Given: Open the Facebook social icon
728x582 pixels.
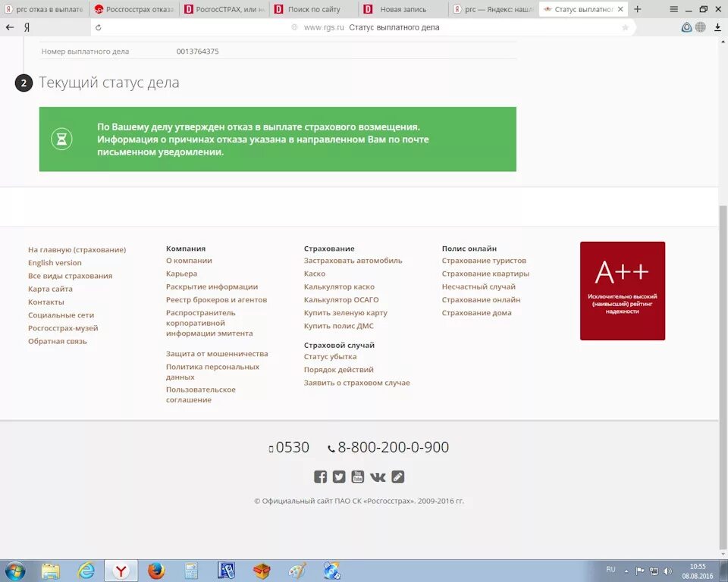Looking at the screenshot, I should tap(320, 477).
